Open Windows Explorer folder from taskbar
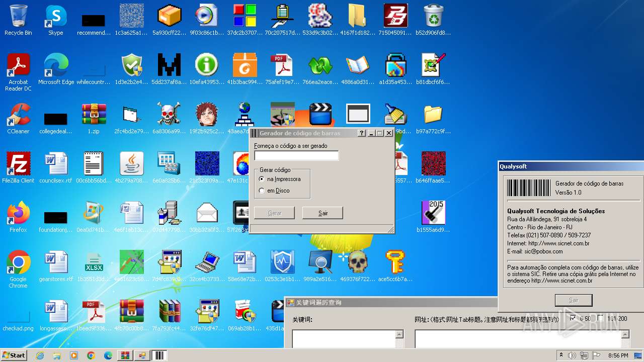The height and width of the screenshot is (362, 644). pyautogui.click(x=57, y=355)
